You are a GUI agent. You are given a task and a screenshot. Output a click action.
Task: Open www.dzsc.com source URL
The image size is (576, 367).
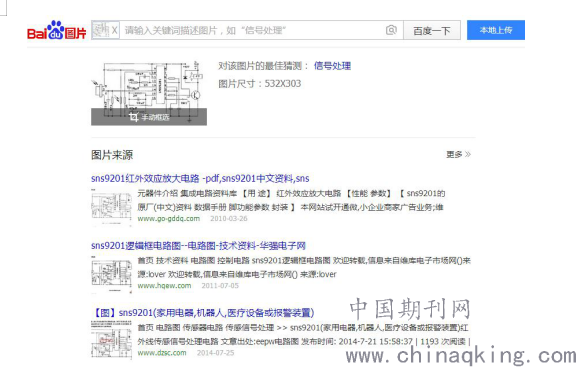click(162, 353)
